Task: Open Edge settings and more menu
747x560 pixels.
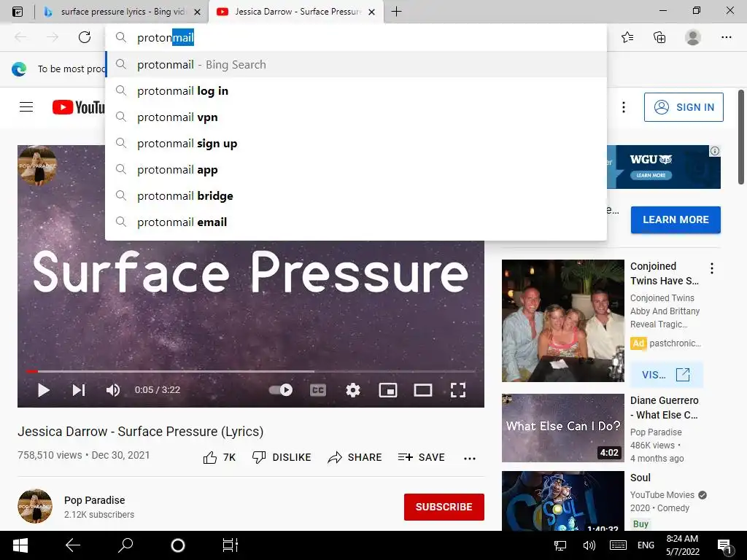Action: (x=726, y=37)
